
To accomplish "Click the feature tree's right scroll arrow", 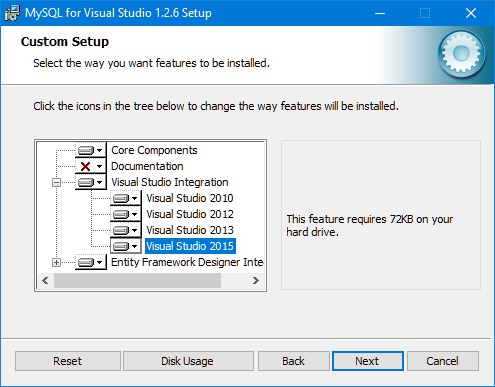I will [256, 281].
